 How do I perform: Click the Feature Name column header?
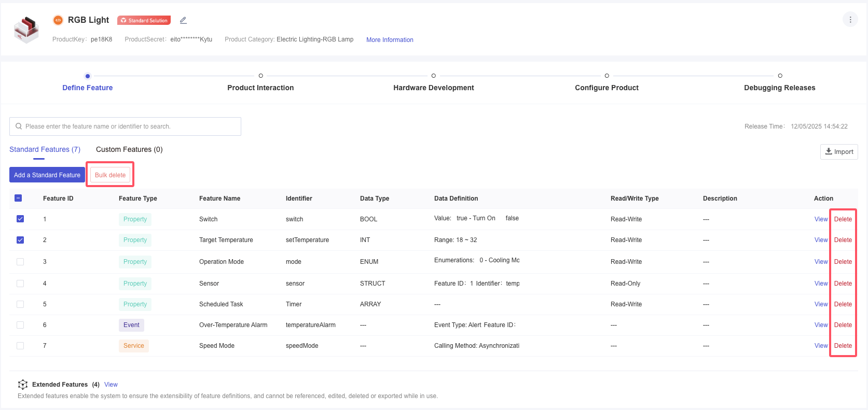coord(219,199)
